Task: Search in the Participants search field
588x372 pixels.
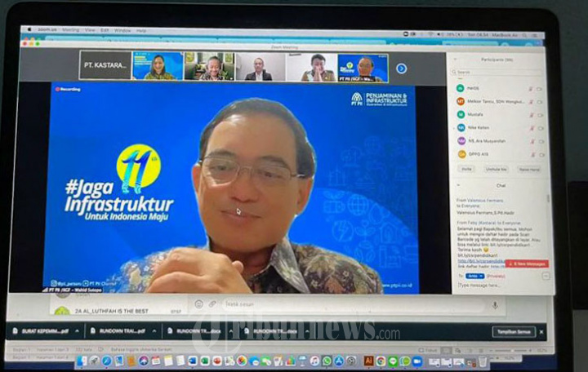Action: [x=497, y=72]
